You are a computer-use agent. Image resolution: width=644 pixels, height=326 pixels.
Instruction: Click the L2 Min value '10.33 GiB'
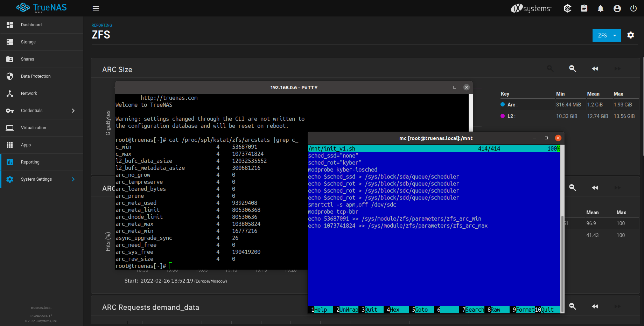click(x=567, y=116)
